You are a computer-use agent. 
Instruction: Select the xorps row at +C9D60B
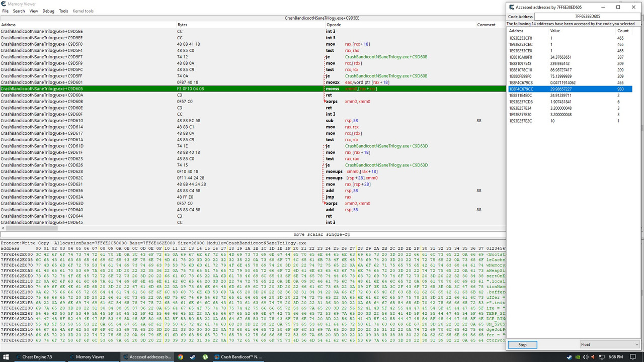pos(253,102)
